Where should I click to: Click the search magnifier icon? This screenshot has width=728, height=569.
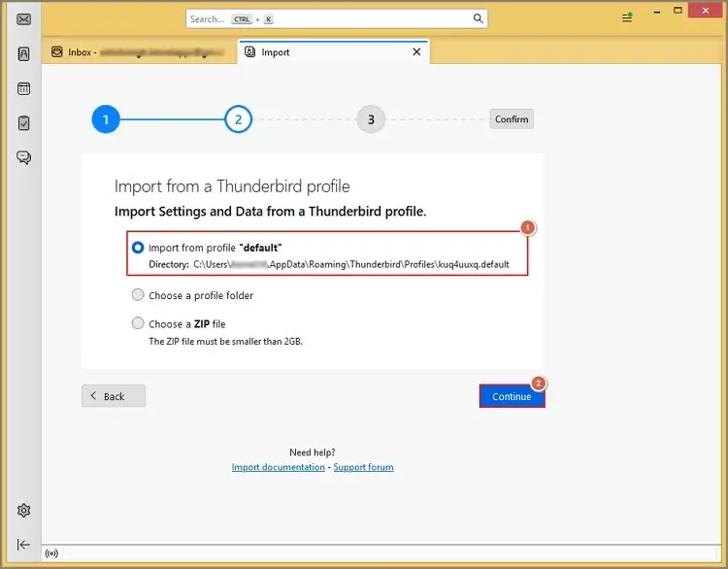[478, 18]
